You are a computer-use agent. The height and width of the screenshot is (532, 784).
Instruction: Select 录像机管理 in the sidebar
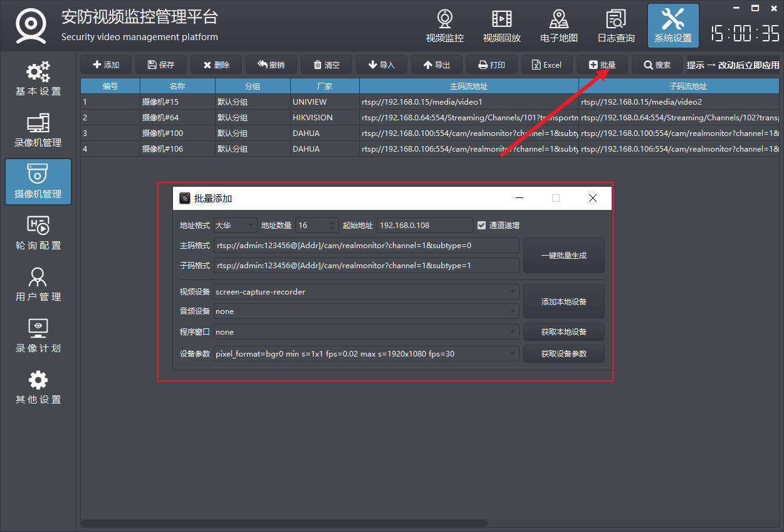(x=38, y=130)
